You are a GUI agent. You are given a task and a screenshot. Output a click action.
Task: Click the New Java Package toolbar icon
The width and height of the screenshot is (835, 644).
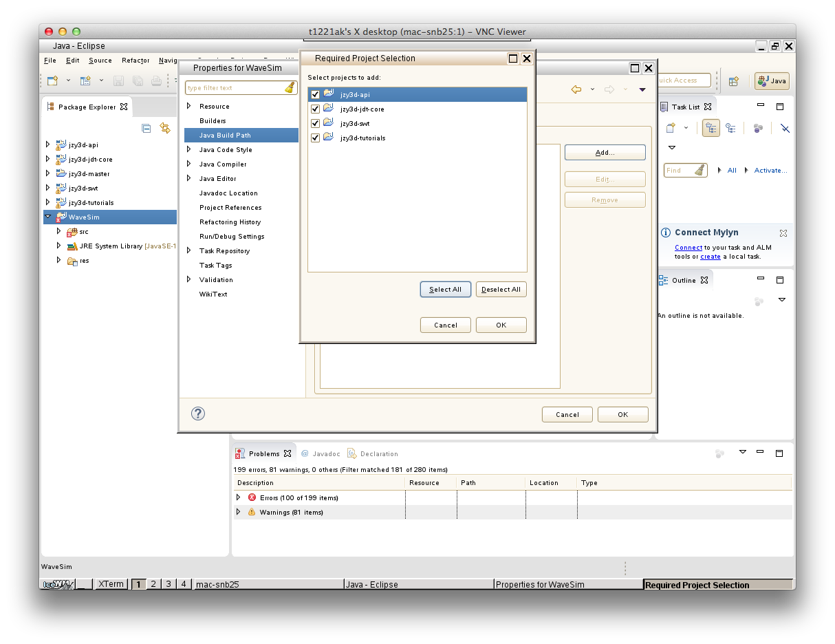[x=85, y=80]
